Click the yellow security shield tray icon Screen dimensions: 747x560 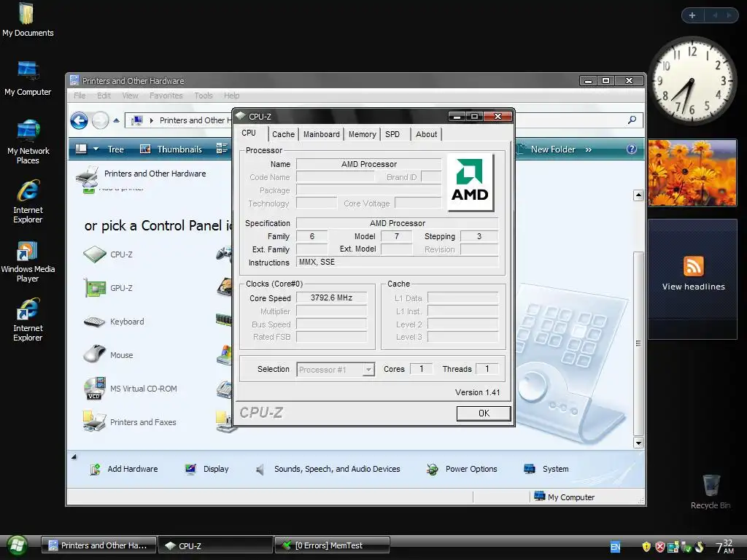pyautogui.click(x=646, y=547)
